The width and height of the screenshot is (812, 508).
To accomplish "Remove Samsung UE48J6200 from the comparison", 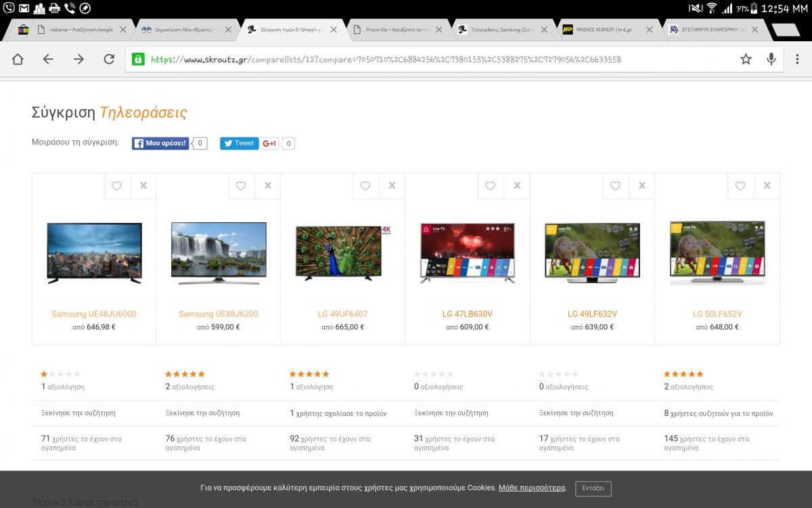I will coord(268,186).
